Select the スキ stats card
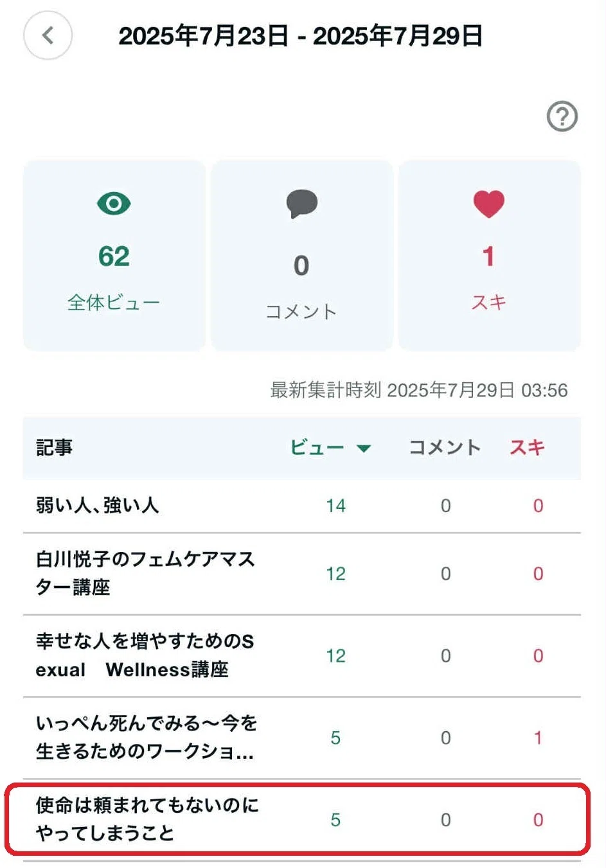This screenshot has width=606, height=868. [x=489, y=255]
